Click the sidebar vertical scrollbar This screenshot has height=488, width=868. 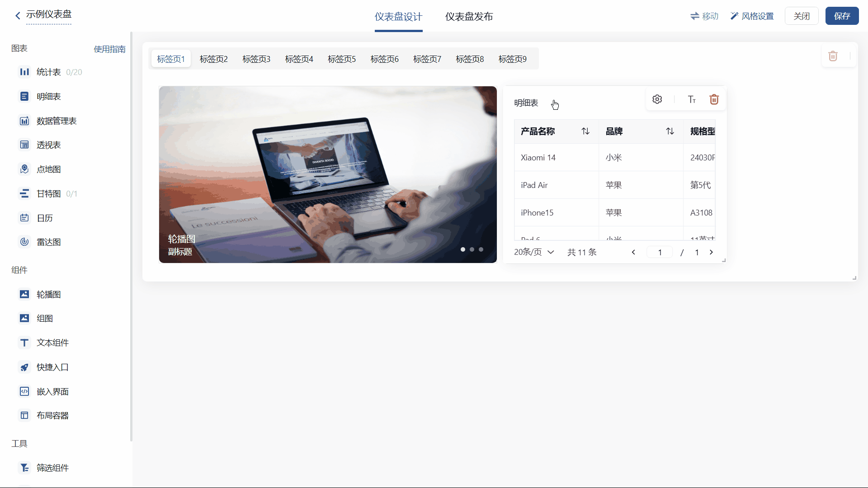(131, 236)
